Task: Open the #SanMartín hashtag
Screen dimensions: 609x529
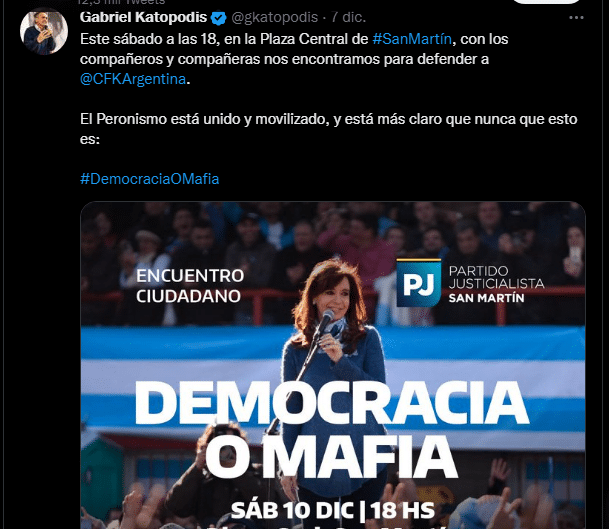Action: (x=412, y=39)
